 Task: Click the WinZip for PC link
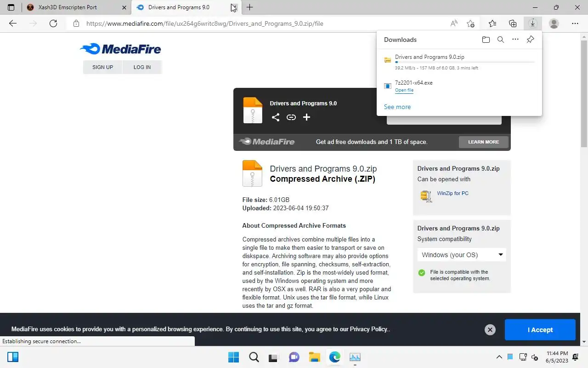[x=453, y=193]
